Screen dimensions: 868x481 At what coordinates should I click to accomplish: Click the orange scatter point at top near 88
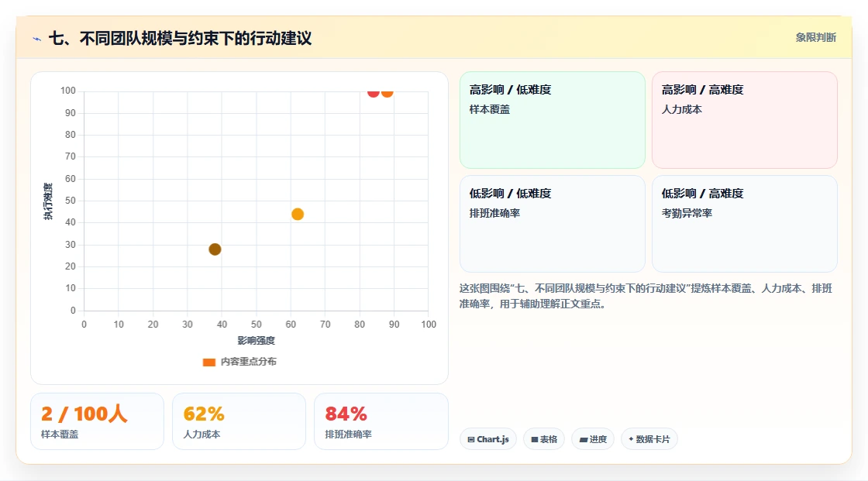click(x=387, y=92)
